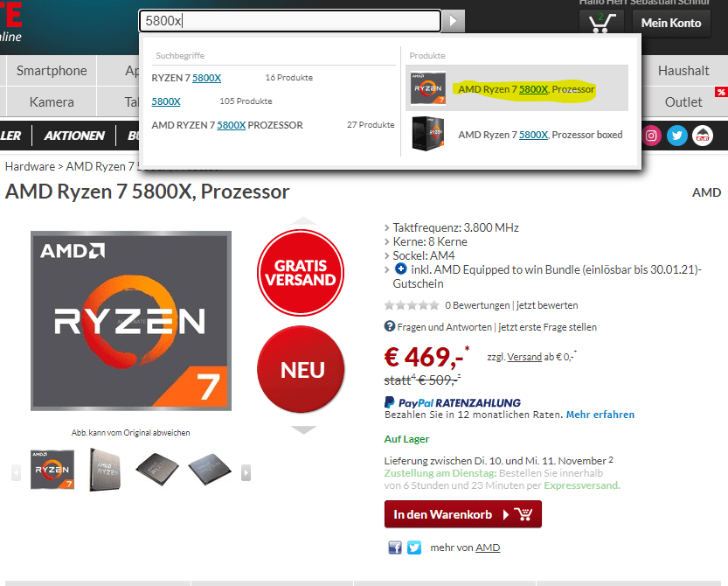Open the AKTIONEN menu item
The height and width of the screenshot is (586, 728).
(x=74, y=136)
